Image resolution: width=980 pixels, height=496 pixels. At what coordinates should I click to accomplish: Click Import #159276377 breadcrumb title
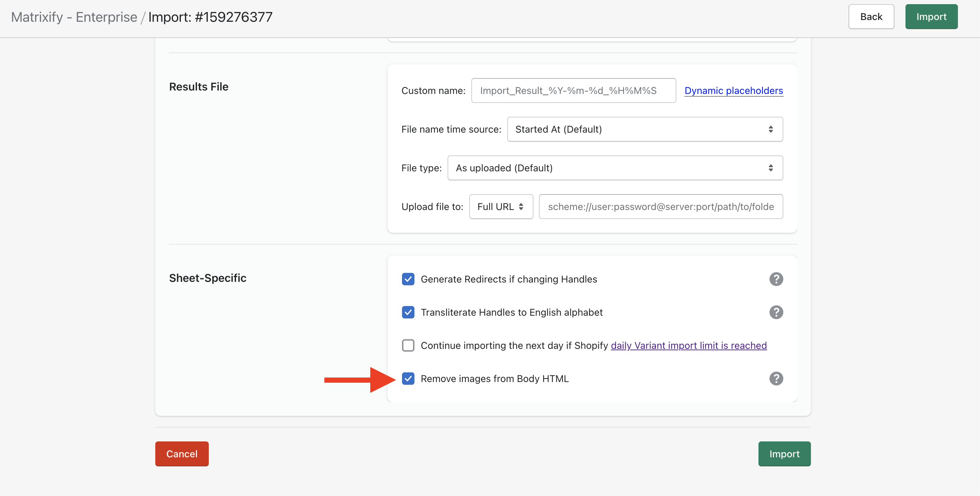click(210, 17)
